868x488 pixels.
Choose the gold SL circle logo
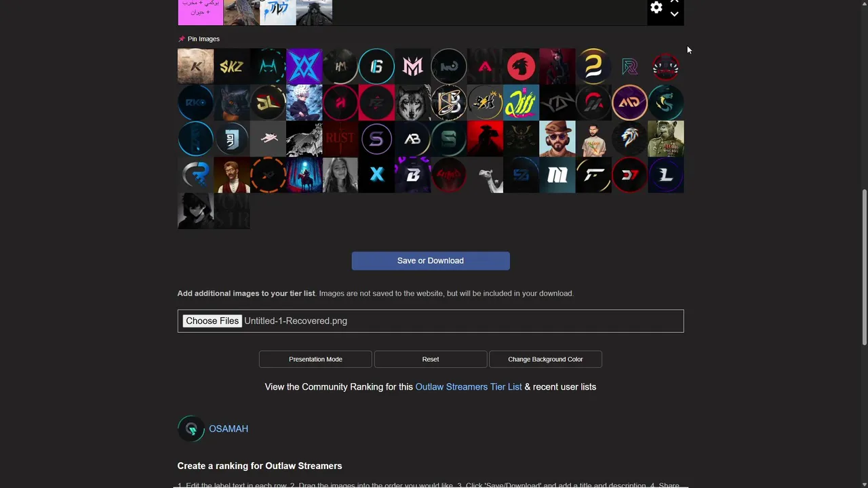click(x=268, y=102)
